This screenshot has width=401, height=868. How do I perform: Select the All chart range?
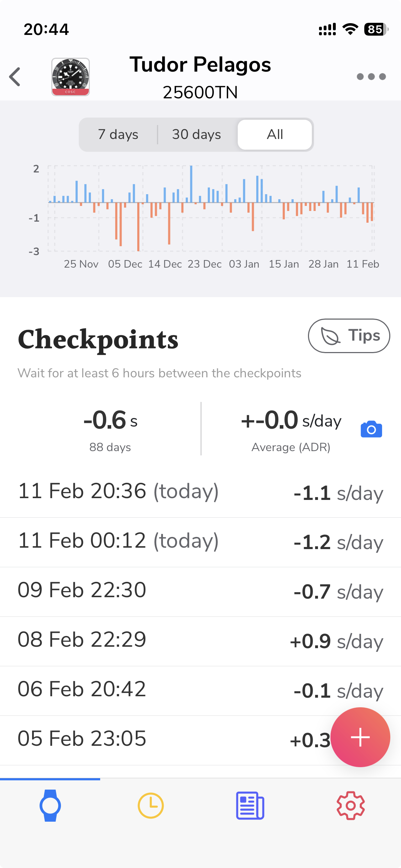click(x=275, y=135)
